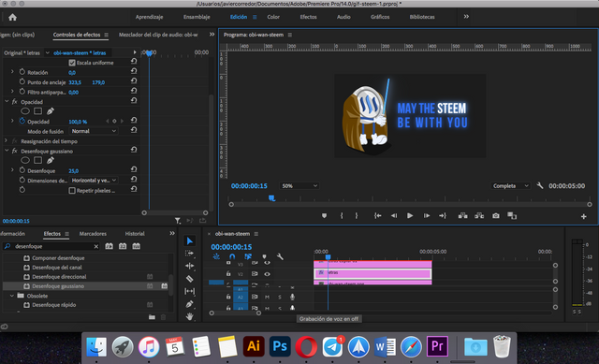Switch to the Efectos workspace
Viewport: 599px width, 364px height.
[308, 17]
